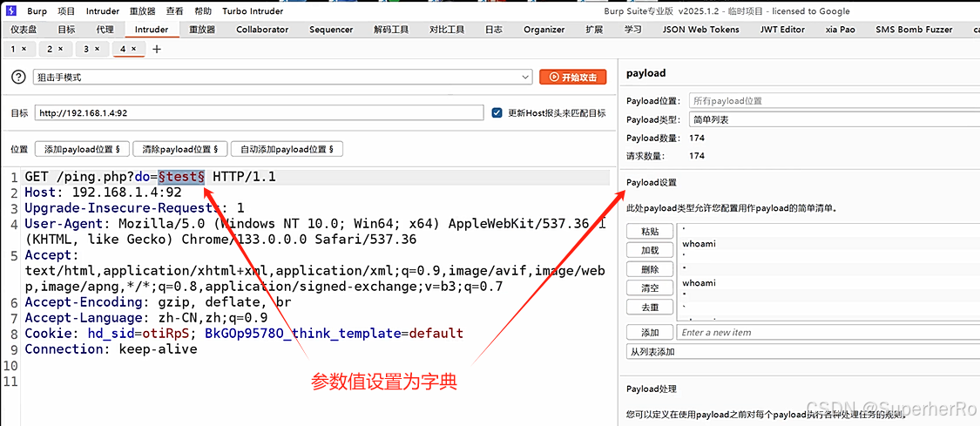
Task: Switch to the 目标 tab
Action: [66, 30]
